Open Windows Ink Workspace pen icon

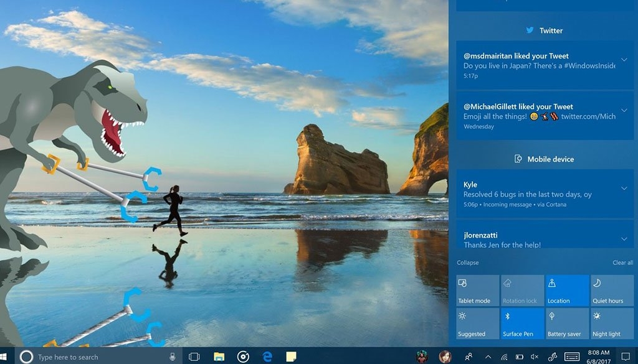[x=553, y=357]
